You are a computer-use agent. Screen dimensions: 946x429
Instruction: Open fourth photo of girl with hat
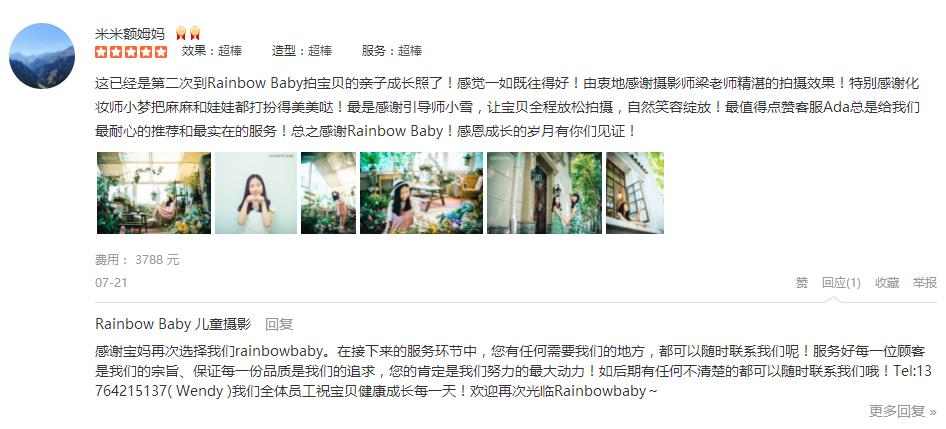coord(421,192)
